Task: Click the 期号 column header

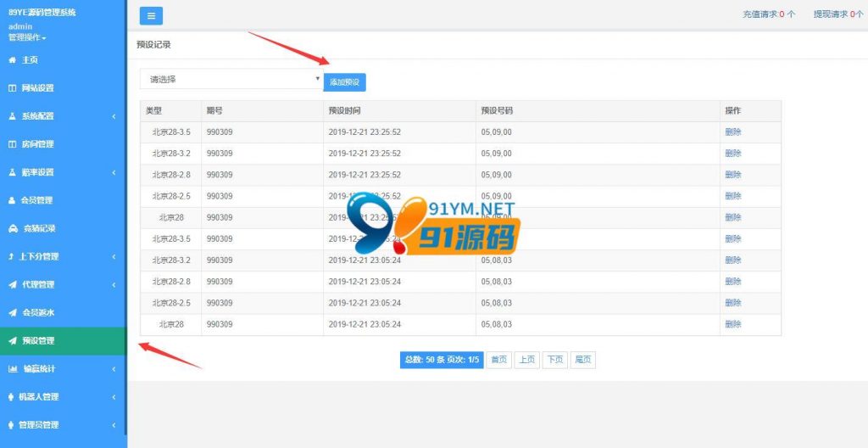Action: coord(214,111)
